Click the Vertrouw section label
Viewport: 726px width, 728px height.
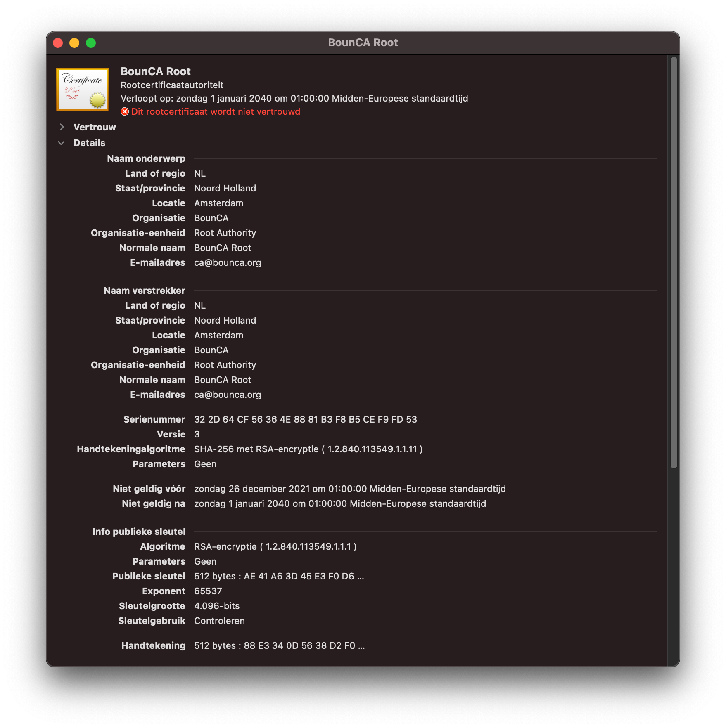[95, 127]
